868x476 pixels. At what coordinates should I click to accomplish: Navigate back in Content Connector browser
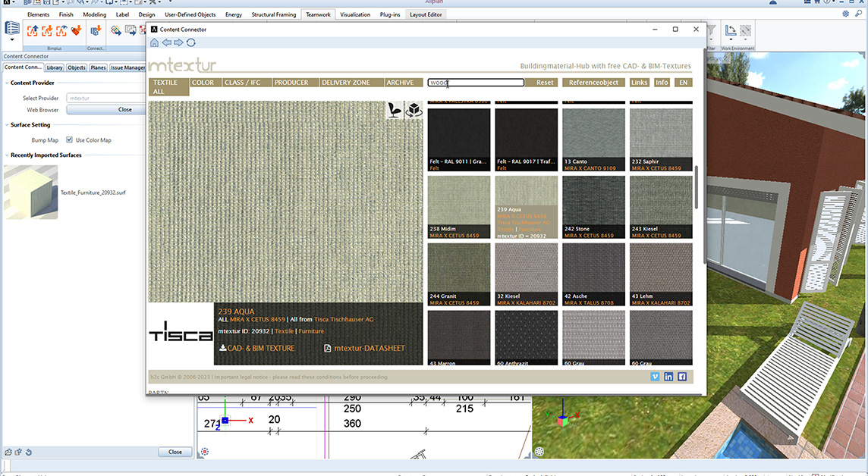pyautogui.click(x=167, y=42)
